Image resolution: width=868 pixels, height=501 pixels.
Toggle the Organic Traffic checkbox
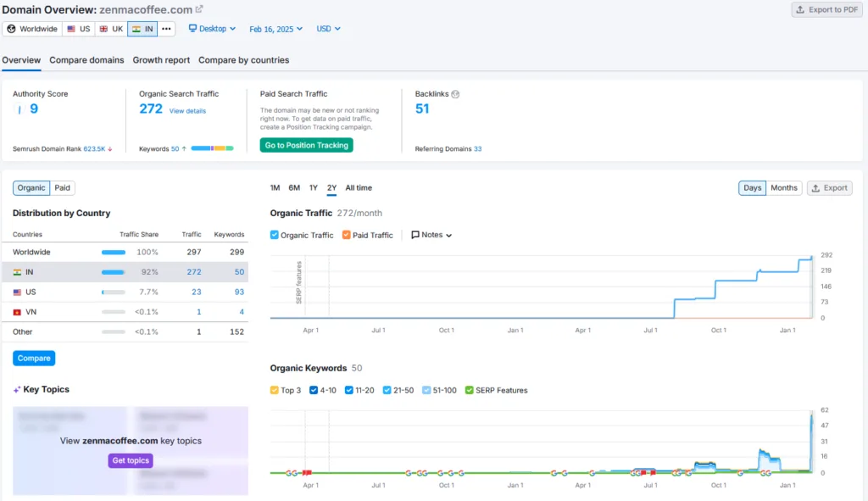274,235
